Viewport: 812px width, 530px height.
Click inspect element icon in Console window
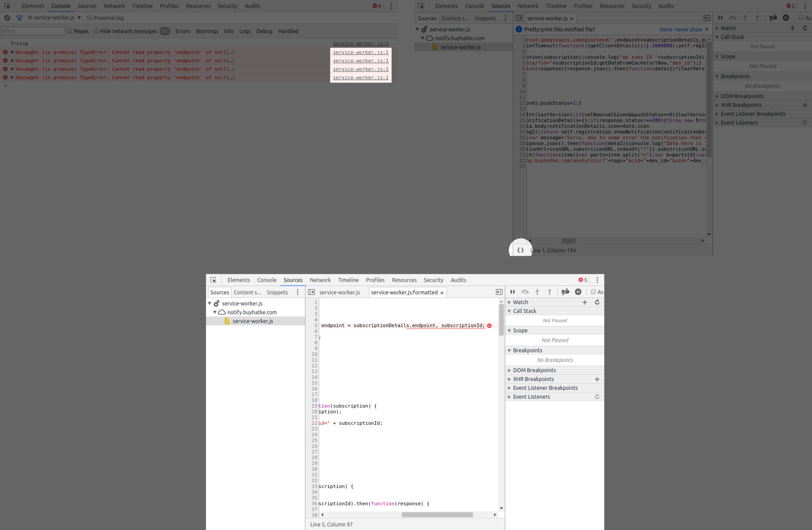click(7, 6)
